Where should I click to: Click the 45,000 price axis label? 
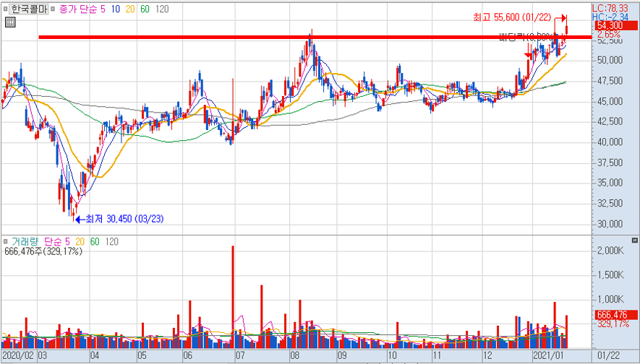tap(611, 102)
